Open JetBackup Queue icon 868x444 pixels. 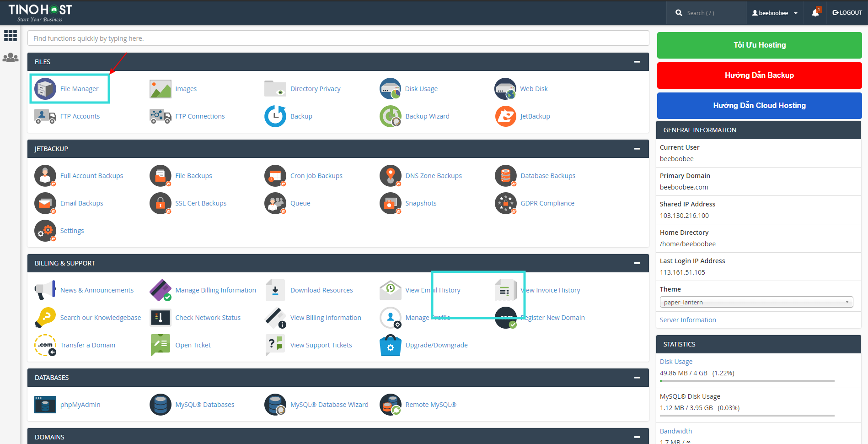275,203
